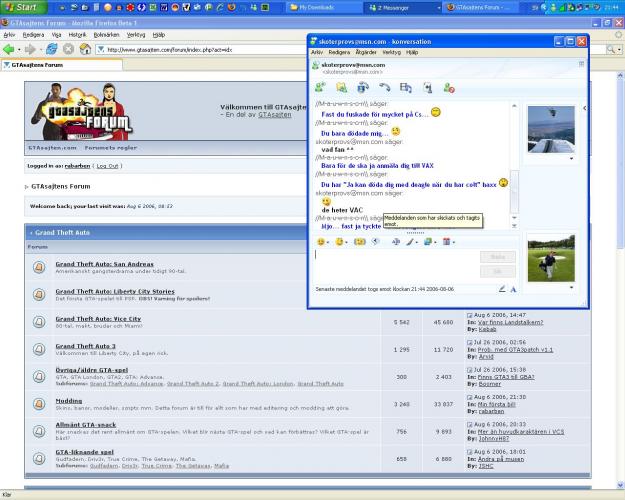Open the emoticon picker smiley

click(322, 241)
